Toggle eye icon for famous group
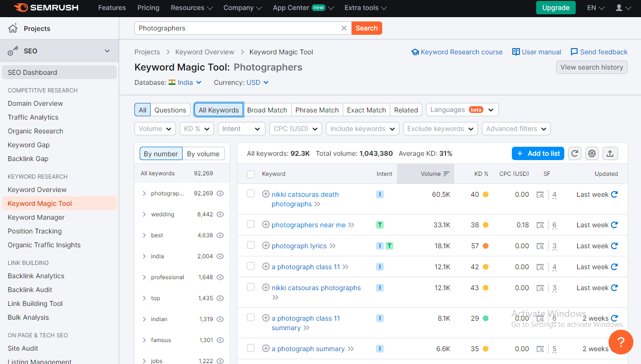 coord(220,340)
